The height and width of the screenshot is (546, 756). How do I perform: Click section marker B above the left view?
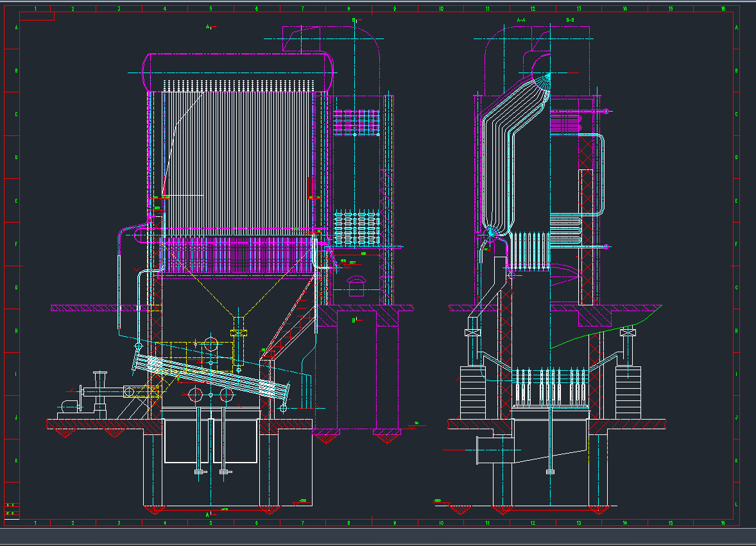[354, 21]
